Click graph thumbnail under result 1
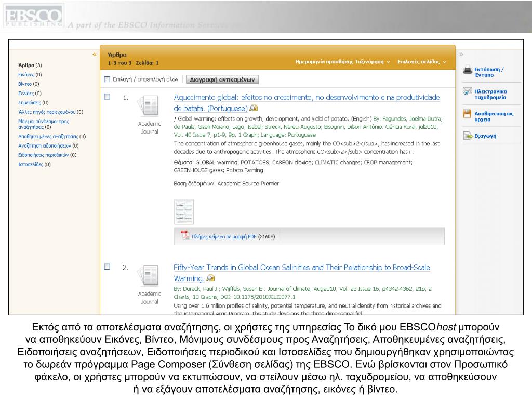 (184, 212)
